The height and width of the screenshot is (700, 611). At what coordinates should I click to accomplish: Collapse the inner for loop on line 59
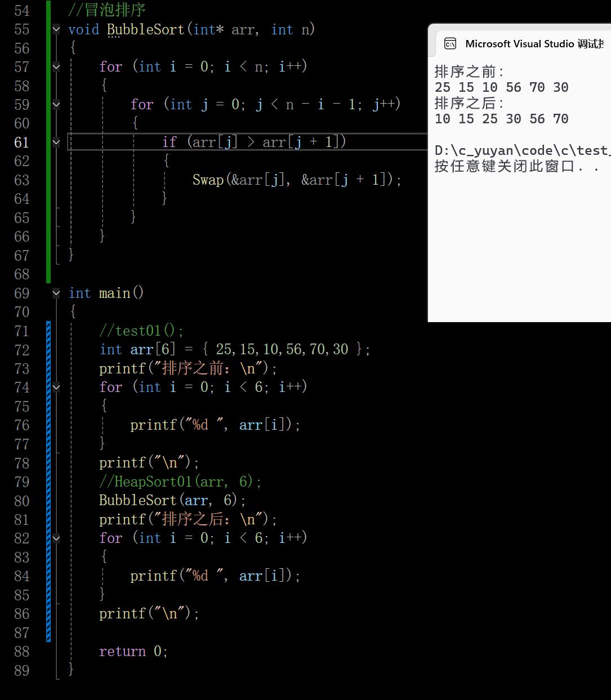[55, 104]
